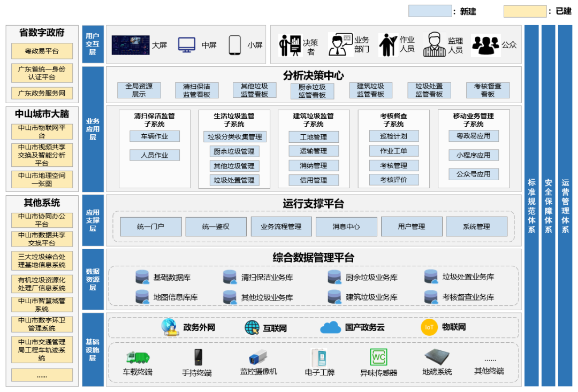
Task: Select the 用户交互层 layer label
Action: 93,44
